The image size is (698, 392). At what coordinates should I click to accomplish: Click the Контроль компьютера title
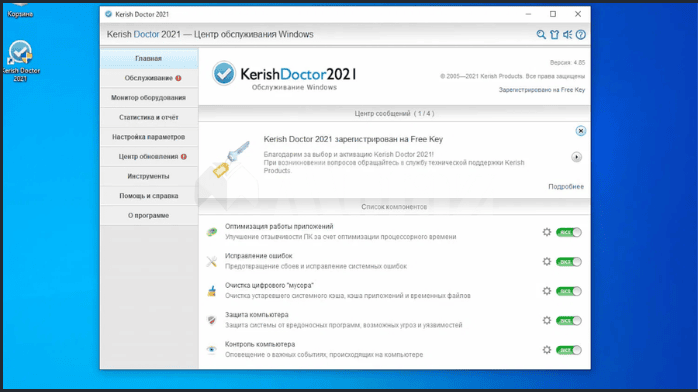point(260,344)
